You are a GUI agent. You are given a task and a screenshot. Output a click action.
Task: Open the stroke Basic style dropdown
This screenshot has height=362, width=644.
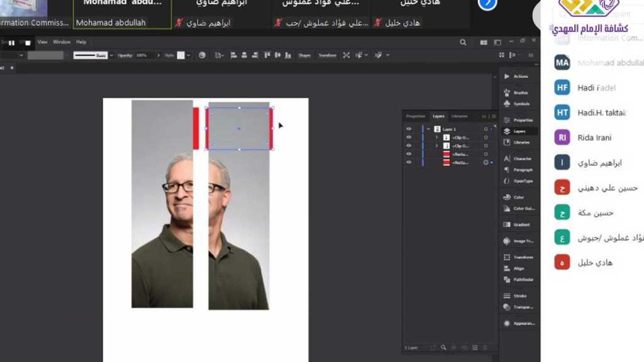(x=111, y=55)
